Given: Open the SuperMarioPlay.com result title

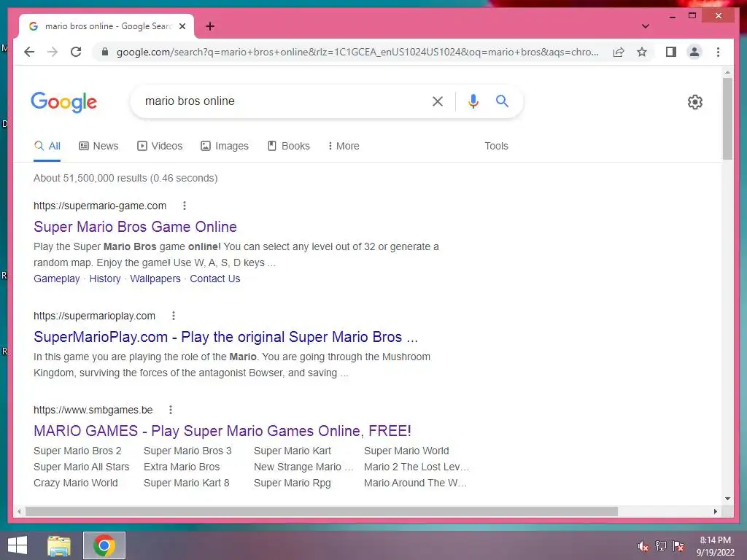Looking at the screenshot, I should [x=226, y=337].
